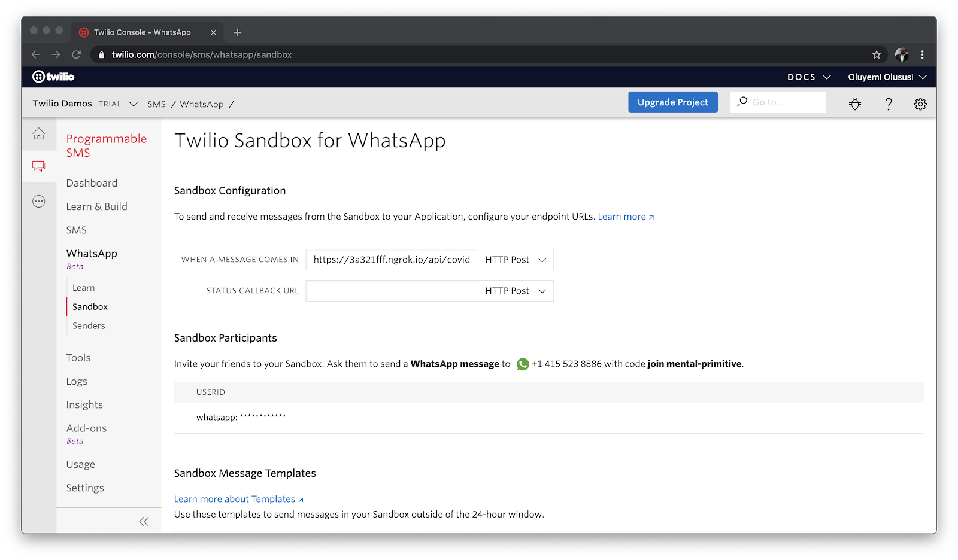Click the Sandbox Participants heading
958x560 pixels.
coord(226,338)
